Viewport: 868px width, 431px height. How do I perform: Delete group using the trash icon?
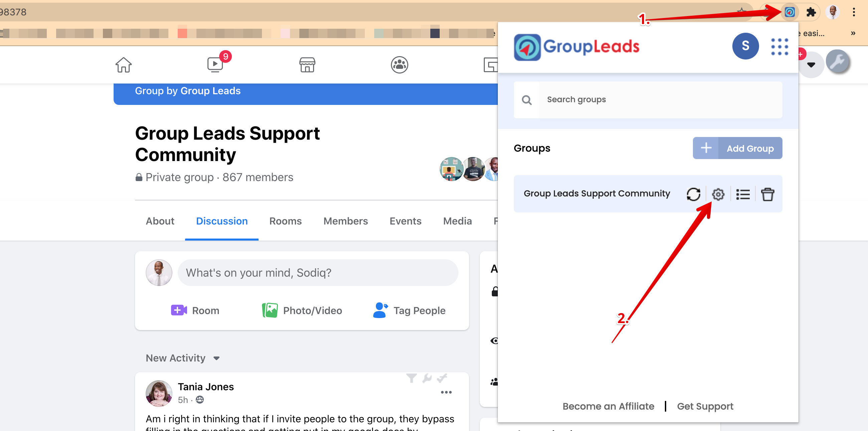767,194
